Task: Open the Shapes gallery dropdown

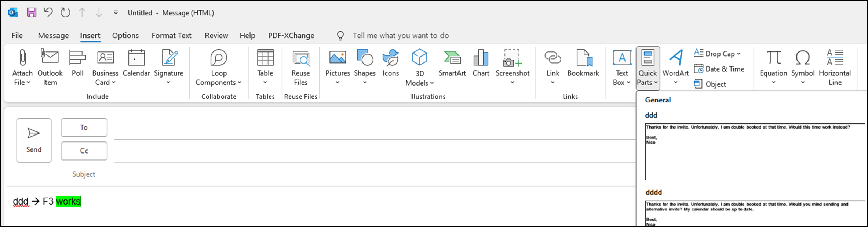Action: 364,83
